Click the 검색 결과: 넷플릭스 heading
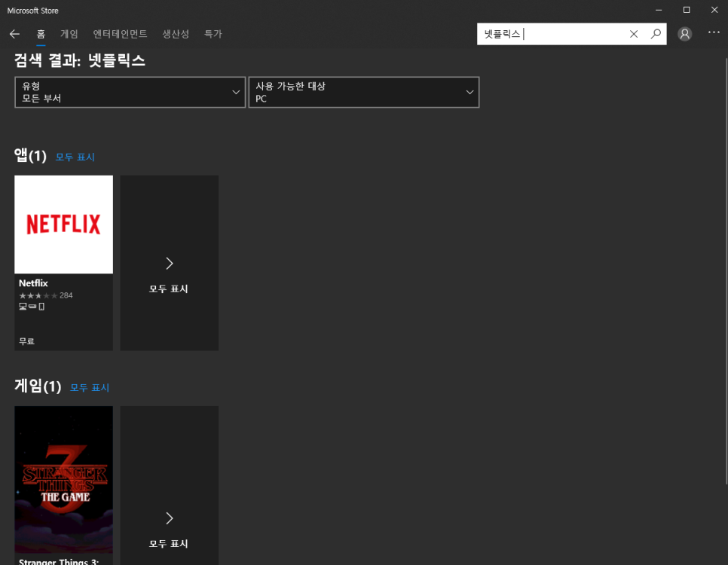This screenshot has width=728, height=565. pos(79,60)
